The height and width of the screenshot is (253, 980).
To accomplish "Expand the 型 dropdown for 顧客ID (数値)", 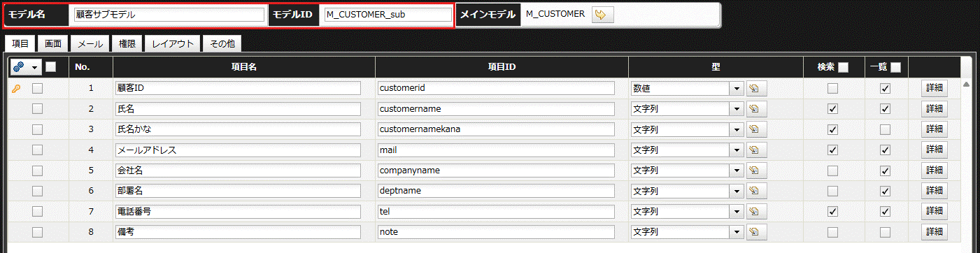I will click(736, 89).
